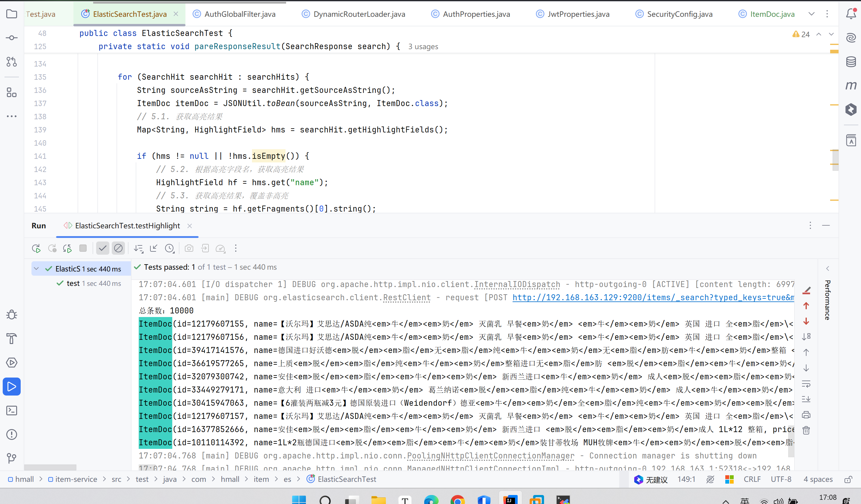Toggle Show Passed tests checkmark filter

click(x=102, y=248)
